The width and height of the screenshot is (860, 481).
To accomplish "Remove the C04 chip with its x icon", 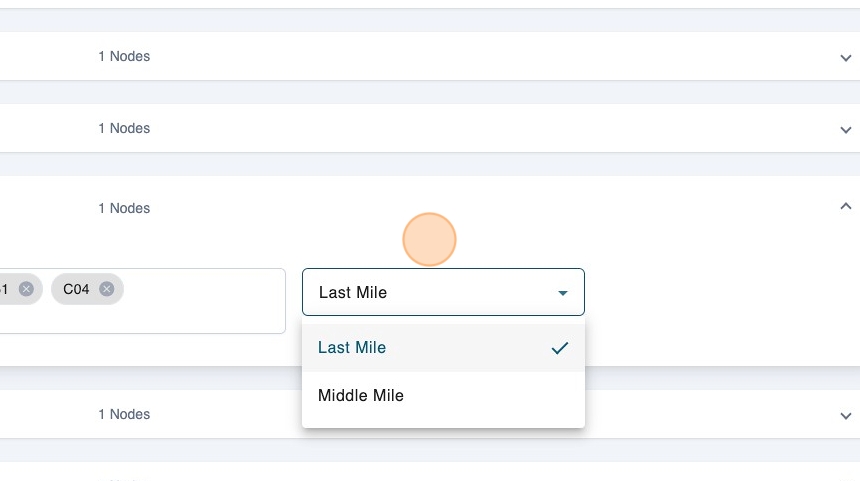I will click(106, 289).
